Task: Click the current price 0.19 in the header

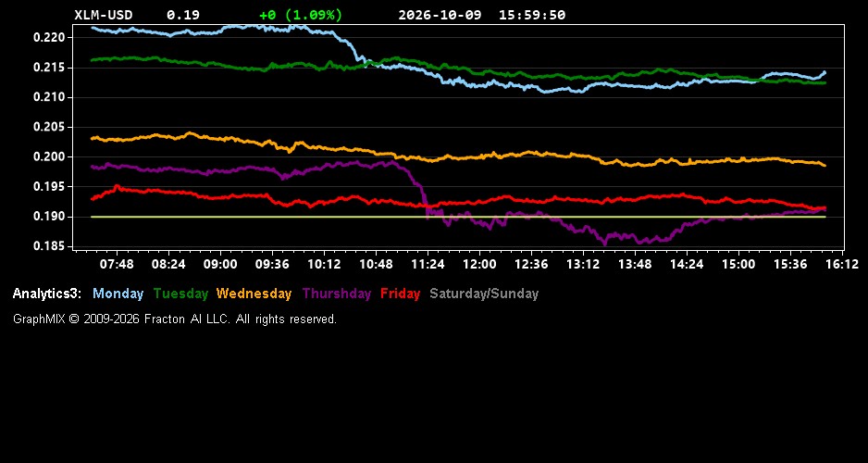Action: pos(183,15)
